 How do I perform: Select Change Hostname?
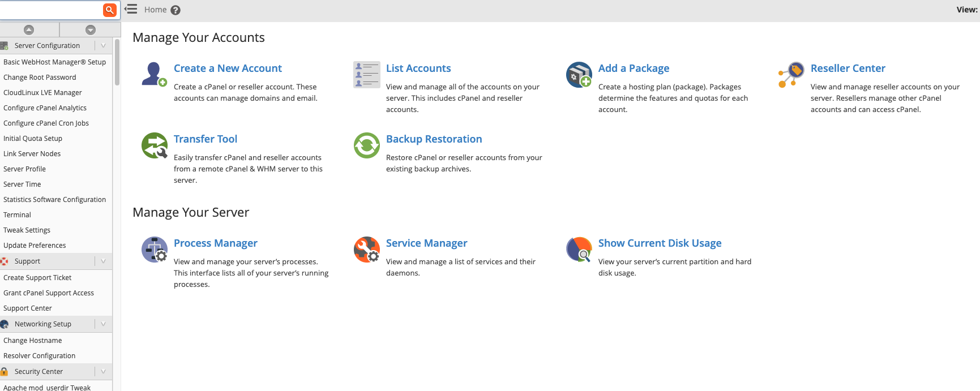click(33, 341)
